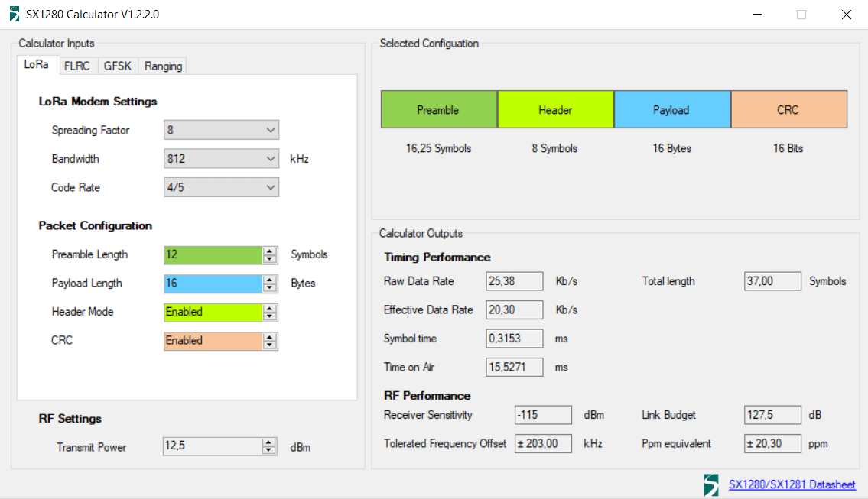Select the Symbol time output field
The height and width of the screenshot is (499, 868).
(x=514, y=339)
